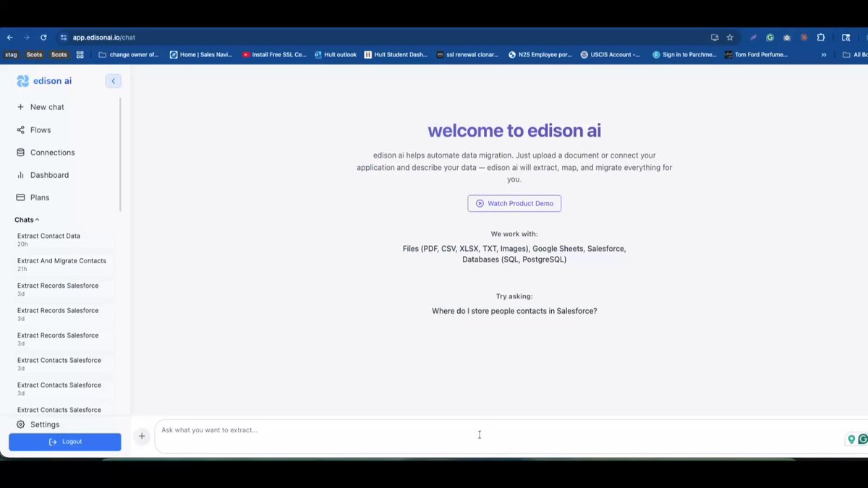Click the plus attach button beside chat input
868x488 pixels.
pyautogui.click(x=142, y=436)
